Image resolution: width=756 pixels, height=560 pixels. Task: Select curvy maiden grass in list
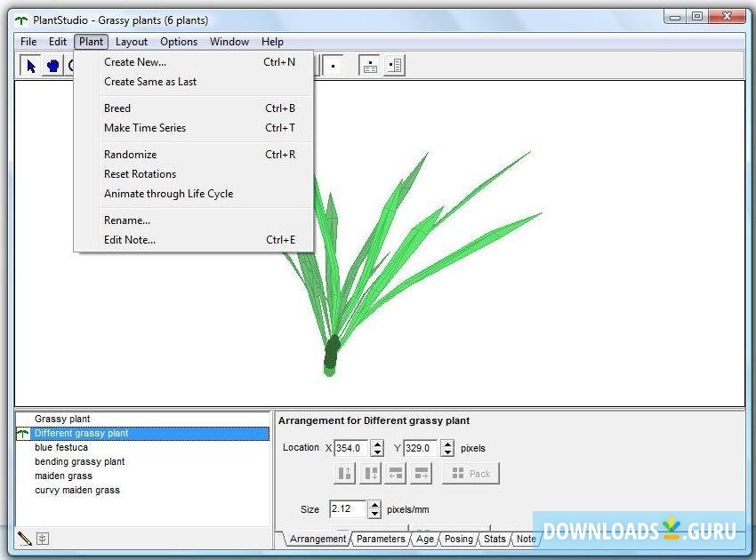click(x=142, y=490)
